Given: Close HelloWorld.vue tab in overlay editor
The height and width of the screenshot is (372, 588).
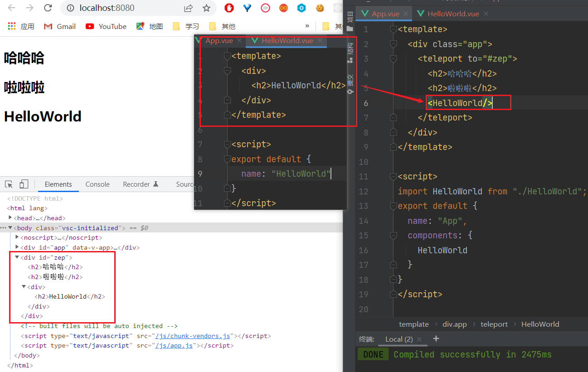Looking at the screenshot, I should coord(320,41).
